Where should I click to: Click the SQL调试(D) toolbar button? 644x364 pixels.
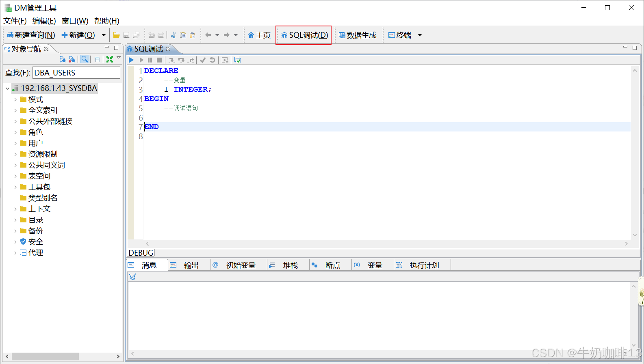click(x=304, y=35)
